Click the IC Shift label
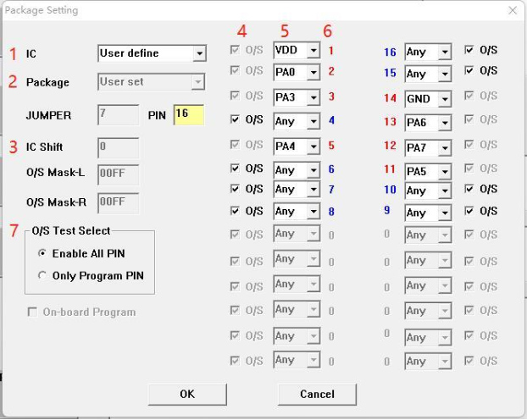 tap(44, 146)
